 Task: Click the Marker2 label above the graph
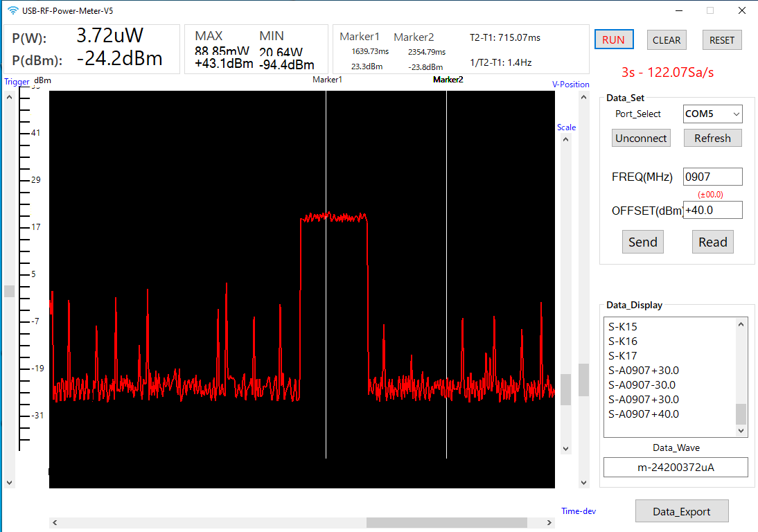coord(448,79)
